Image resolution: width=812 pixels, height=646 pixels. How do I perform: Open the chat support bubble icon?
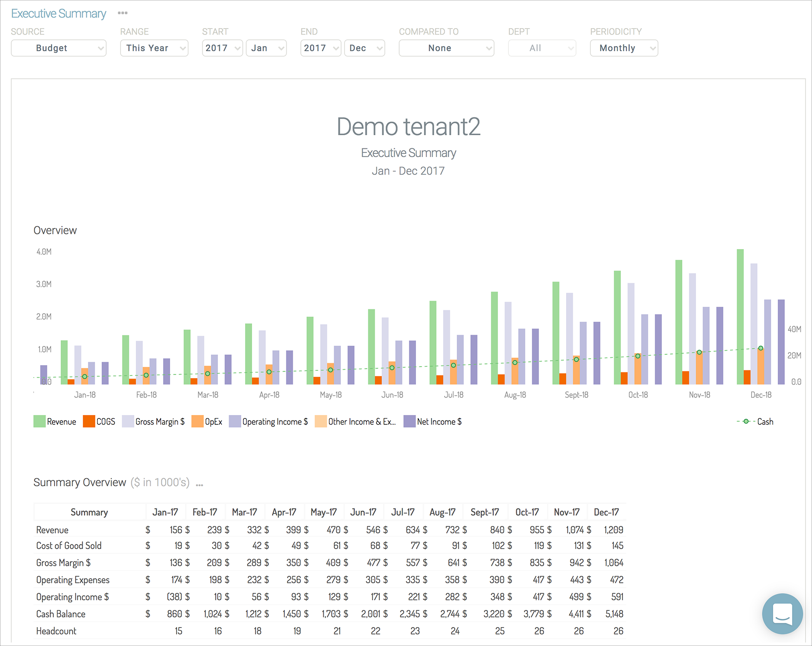782,613
